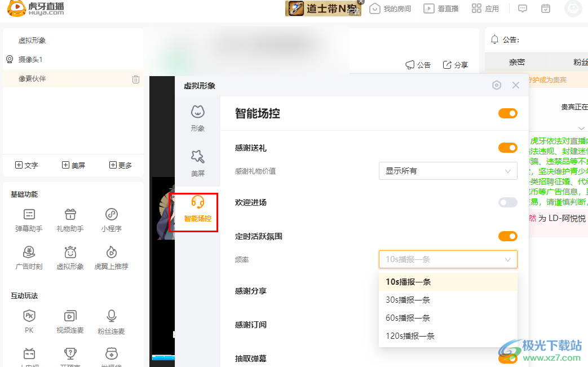Add a 美屏 source
588x367 pixels.
tap(73, 165)
